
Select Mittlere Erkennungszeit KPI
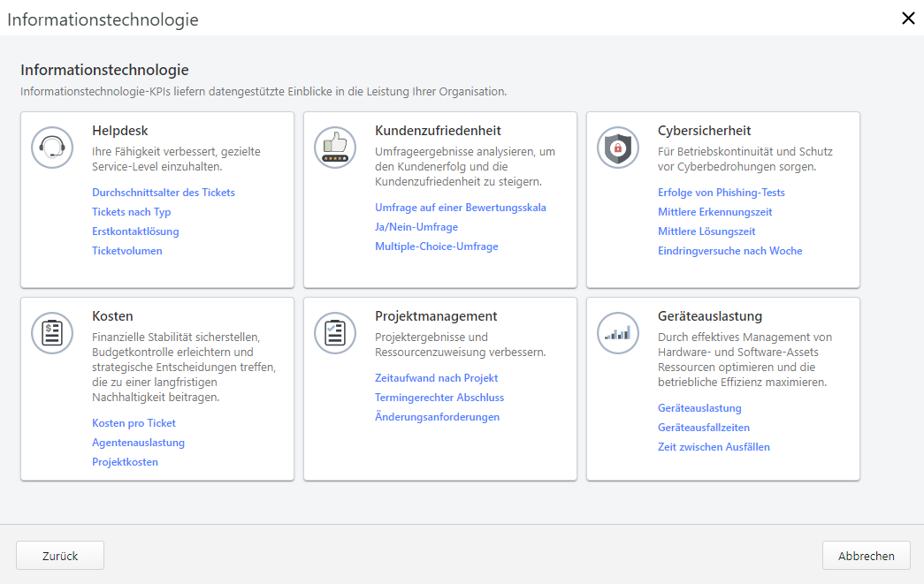click(x=716, y=211)
